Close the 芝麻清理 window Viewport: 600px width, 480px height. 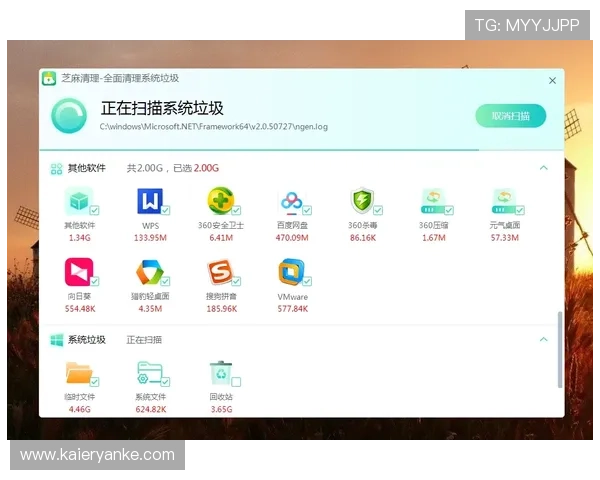pyautogui.click(x=552, y=80)
